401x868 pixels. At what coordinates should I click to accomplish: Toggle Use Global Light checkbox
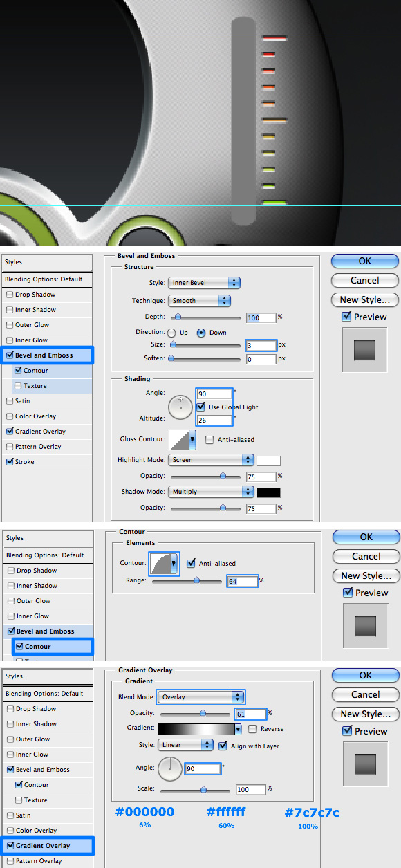click(201, 407)
